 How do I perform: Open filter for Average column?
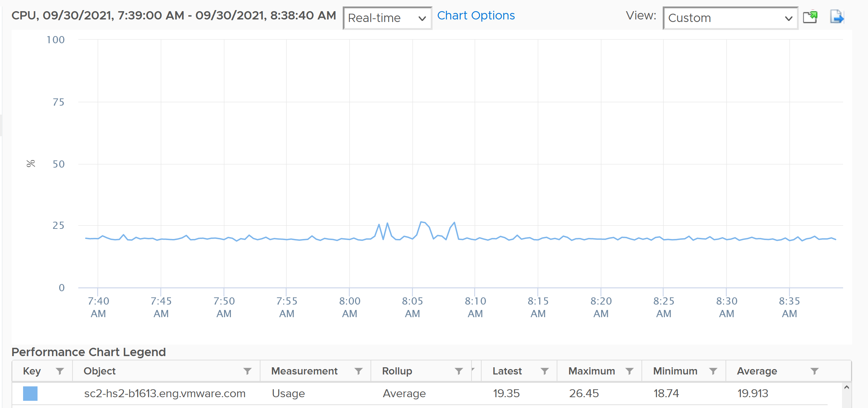click(815, 371)
